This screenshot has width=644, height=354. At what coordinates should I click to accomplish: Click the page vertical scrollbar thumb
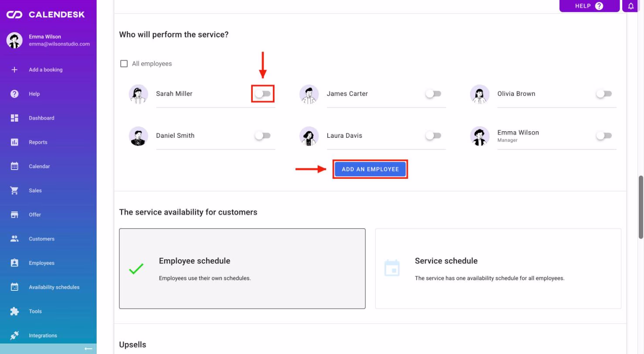pyautogui.click(x=641, y=207)
